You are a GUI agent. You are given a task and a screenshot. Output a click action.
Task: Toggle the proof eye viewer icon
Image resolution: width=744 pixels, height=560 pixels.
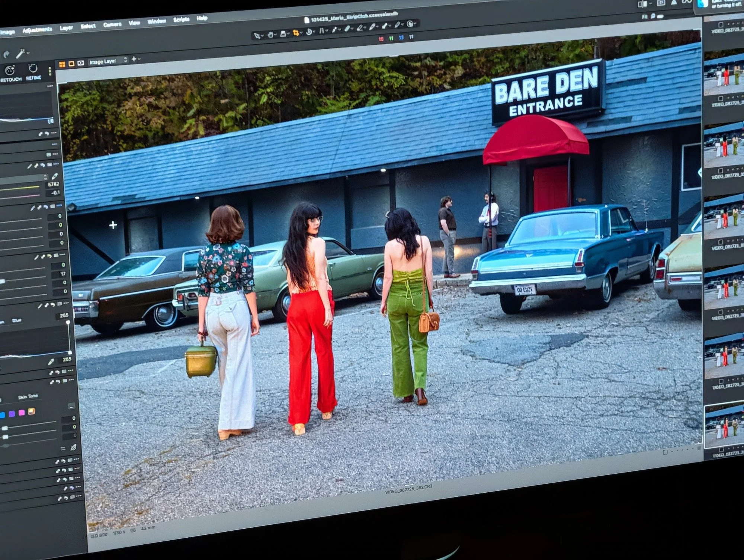(80, 63)
